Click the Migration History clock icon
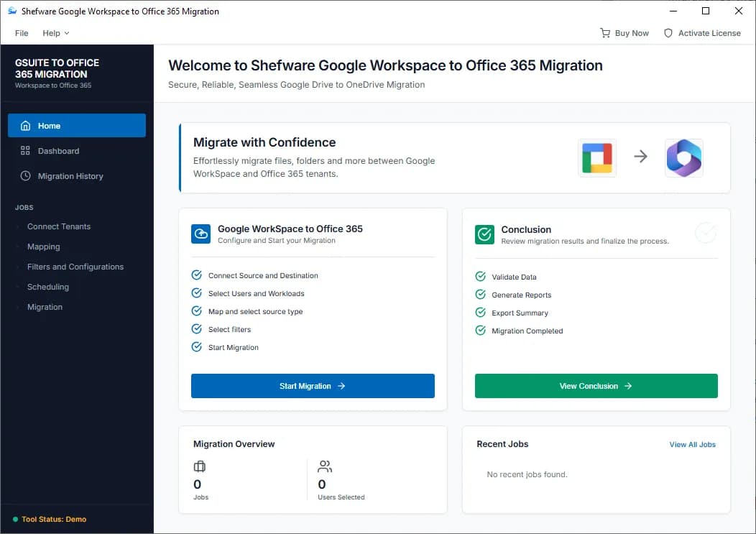 click(26, 176)
